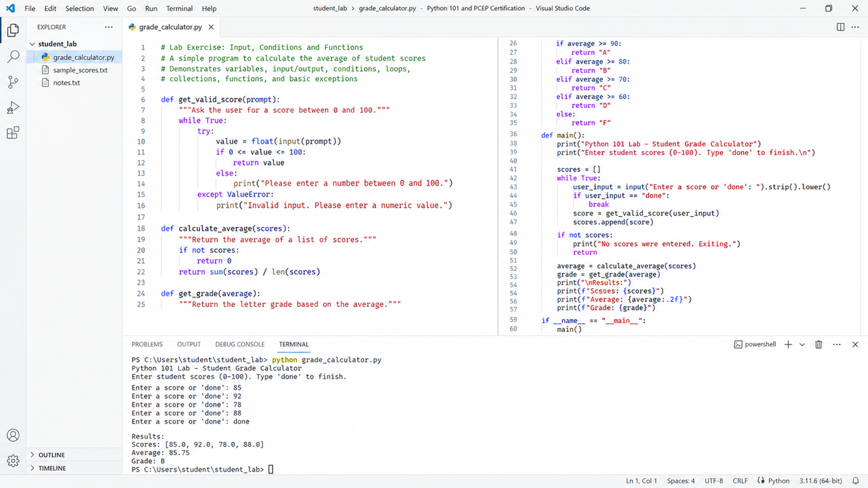Open the Search view in activity bar
This screenshot has width=868, height=488.
tap(13, 56)
